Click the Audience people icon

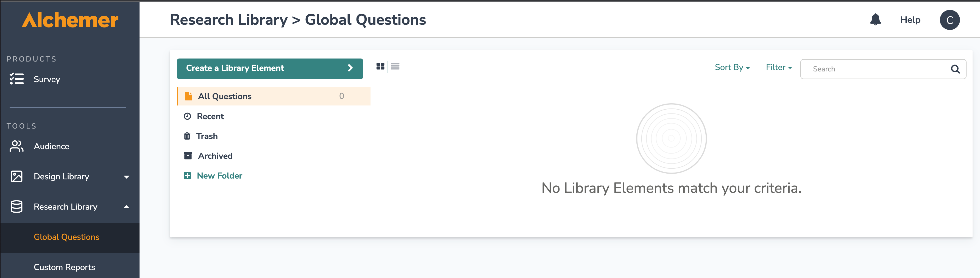pos(17,146)
